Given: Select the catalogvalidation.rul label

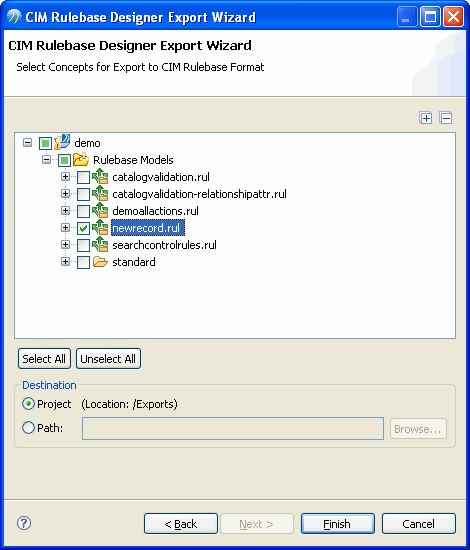Looking at the screenshot, I should pyautogui.click(x=161, y=177).
